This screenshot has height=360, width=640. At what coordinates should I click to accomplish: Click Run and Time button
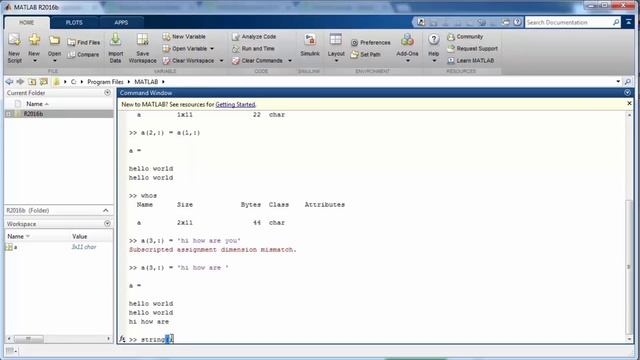coord(253,49)
